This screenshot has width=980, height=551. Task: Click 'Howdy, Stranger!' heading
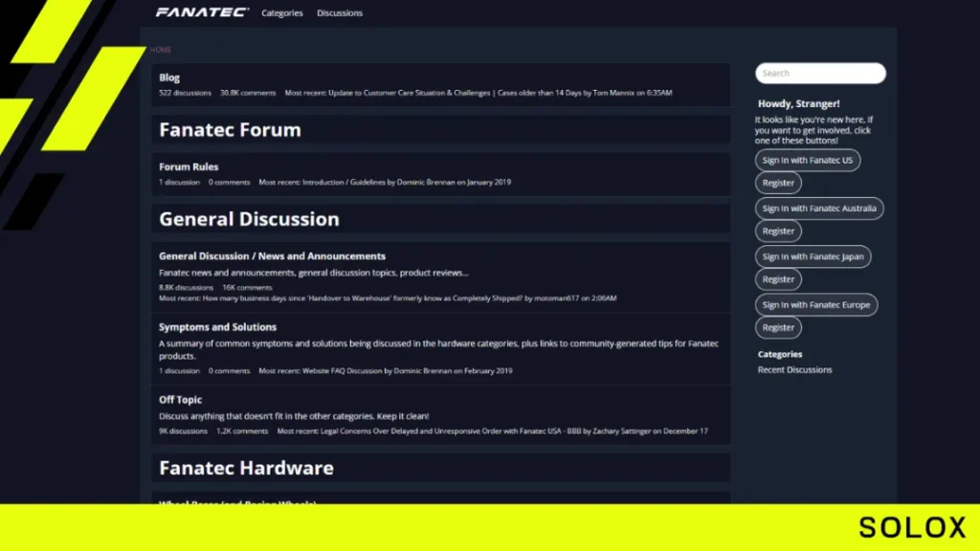coord(799,103)
